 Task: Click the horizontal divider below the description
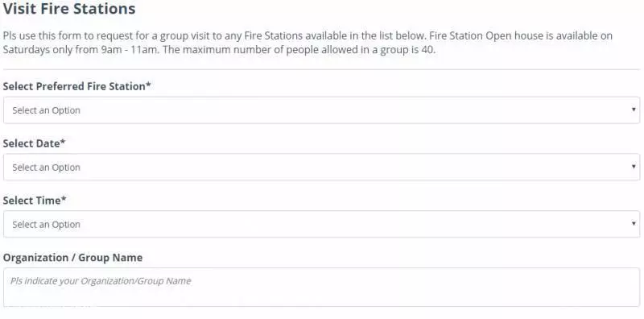[321, 69]
